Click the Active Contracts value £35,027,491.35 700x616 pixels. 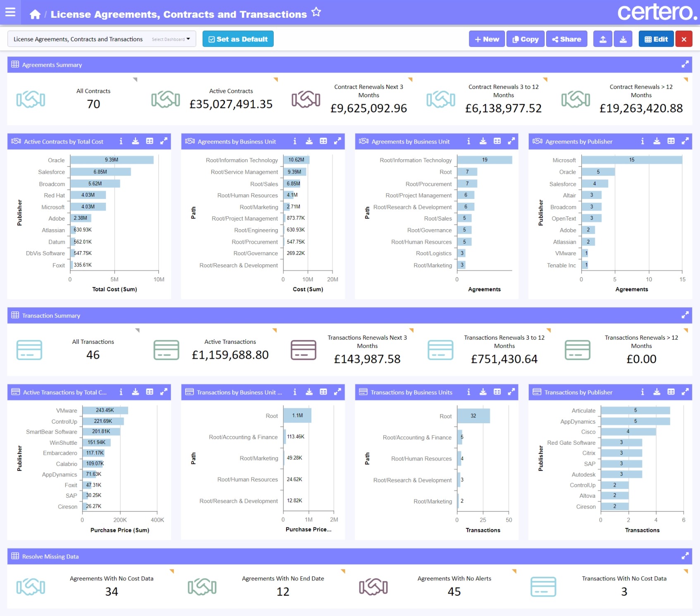[231, 104]
